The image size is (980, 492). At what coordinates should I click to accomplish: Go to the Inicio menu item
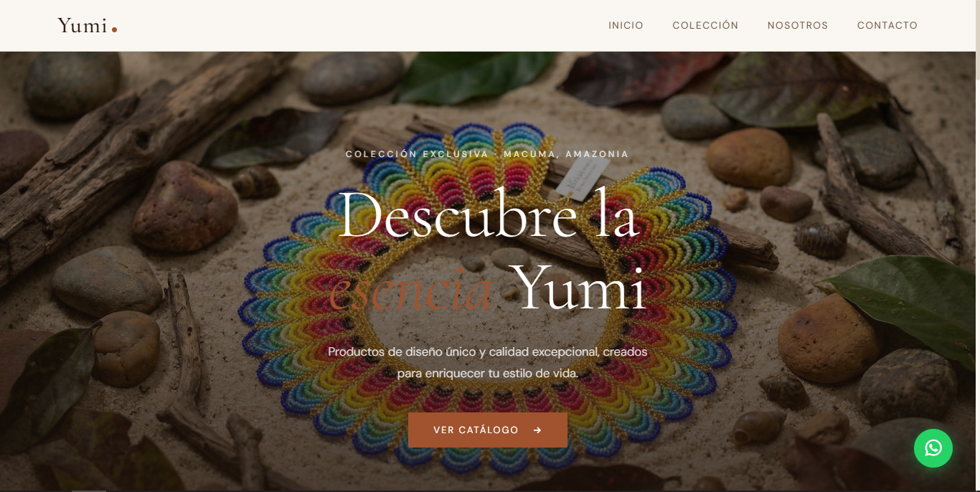tap(626, 25)
